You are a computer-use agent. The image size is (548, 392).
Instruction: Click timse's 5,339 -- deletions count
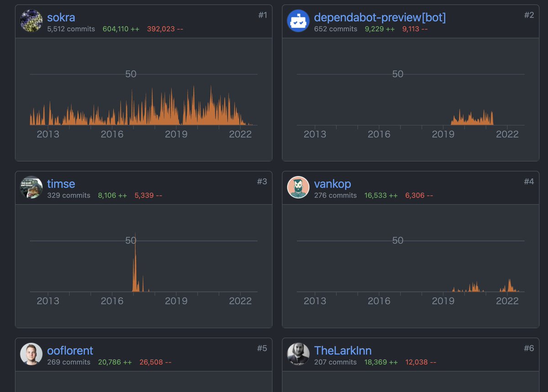(x=148, y=195)
